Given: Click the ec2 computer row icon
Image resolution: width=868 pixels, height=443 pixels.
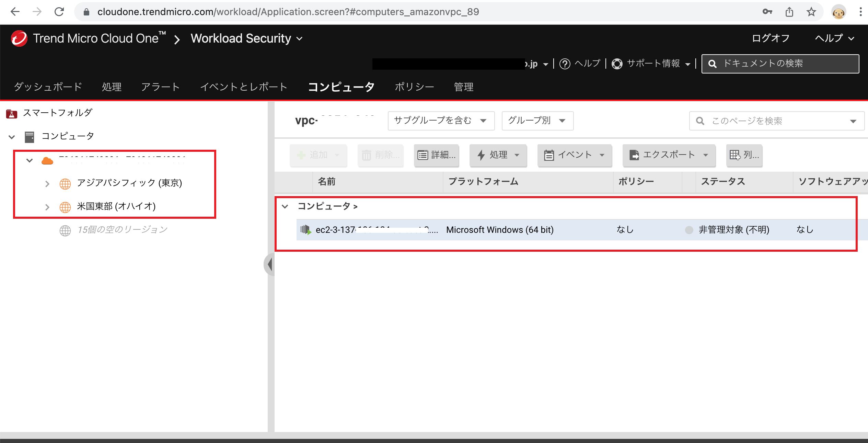Looking at the screenshot, I should (305, 230).
